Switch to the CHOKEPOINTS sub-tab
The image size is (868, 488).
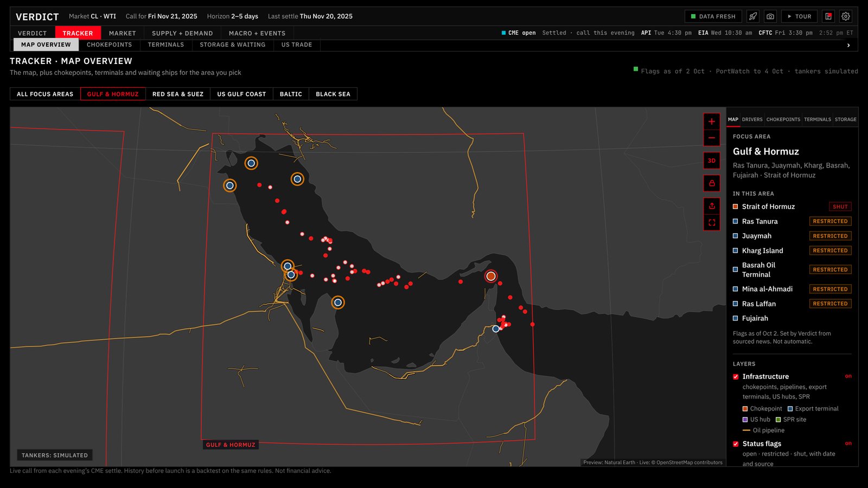(109, 44)
